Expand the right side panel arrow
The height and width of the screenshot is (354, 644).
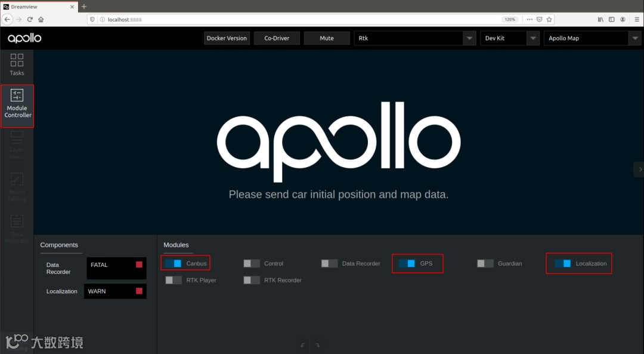pos(639,170)
